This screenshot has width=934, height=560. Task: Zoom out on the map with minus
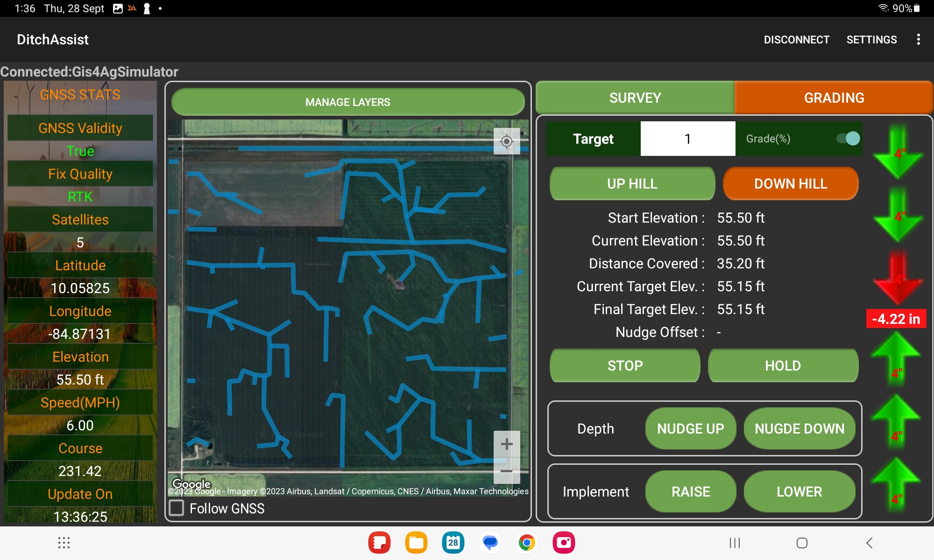tap(507, 471)
